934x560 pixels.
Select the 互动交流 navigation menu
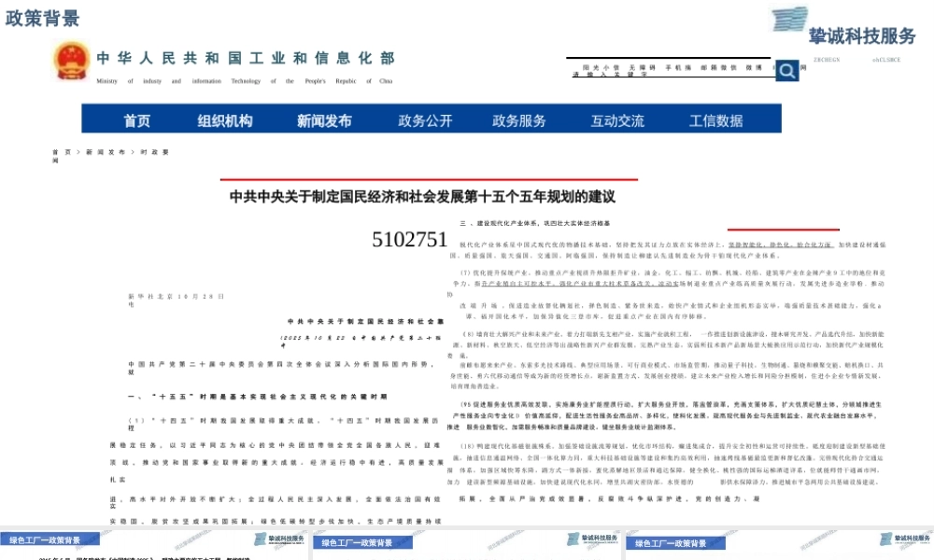pyautogui.click(x=616, y=119)
